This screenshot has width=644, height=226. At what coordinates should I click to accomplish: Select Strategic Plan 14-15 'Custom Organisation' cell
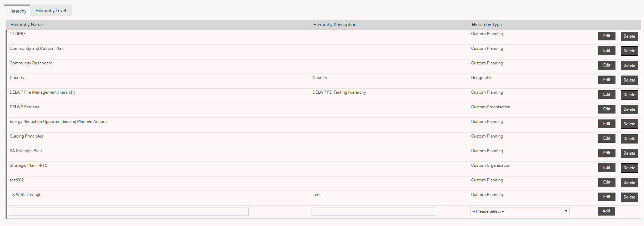491,165
